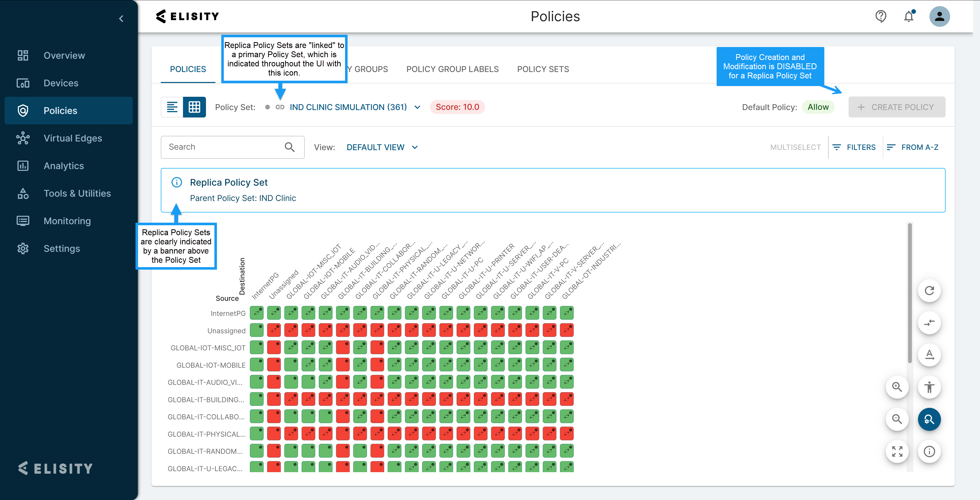Click the refresh matrix icon
The image size is (980, 500).
pos(929,291)
